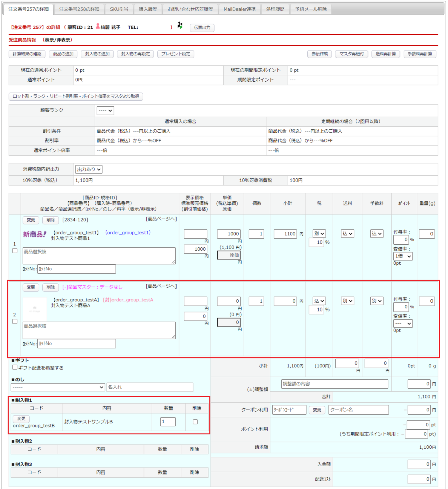Click マスタ再紐付 button

pos(352,54)
